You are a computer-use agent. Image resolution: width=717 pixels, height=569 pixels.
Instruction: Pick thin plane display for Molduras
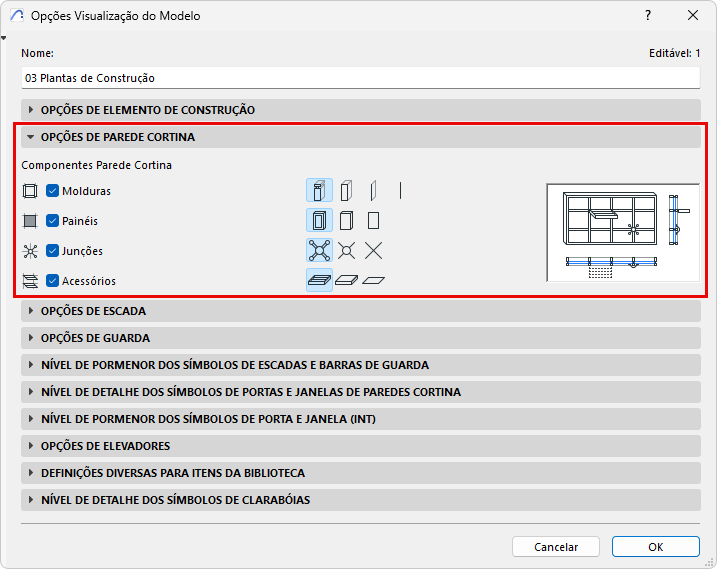pos(373,190)
